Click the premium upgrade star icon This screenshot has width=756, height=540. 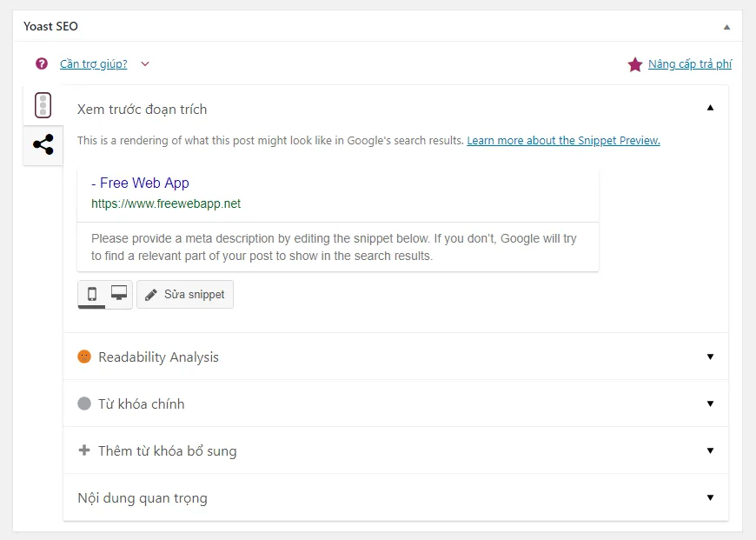(635, 64)
